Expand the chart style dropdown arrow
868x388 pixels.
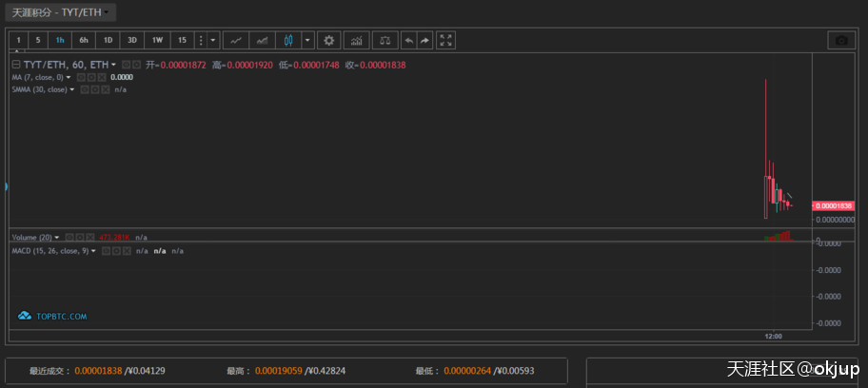(307, 40)
